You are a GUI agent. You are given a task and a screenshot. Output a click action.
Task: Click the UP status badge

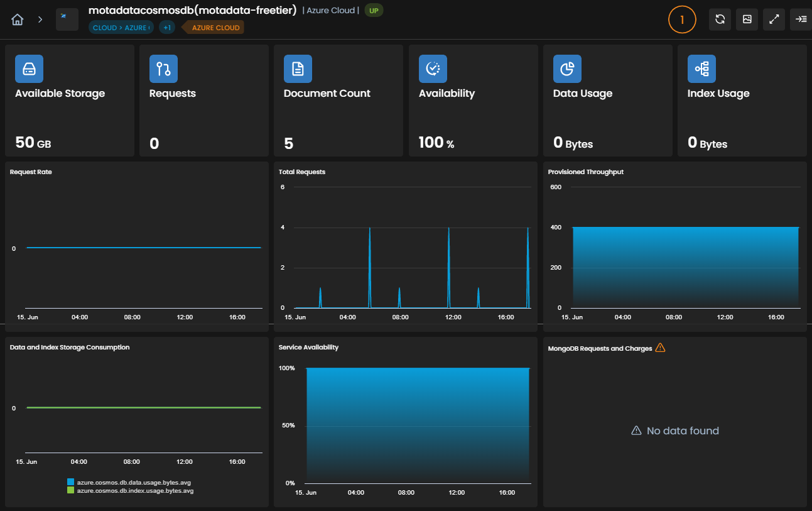pos(374,11)
